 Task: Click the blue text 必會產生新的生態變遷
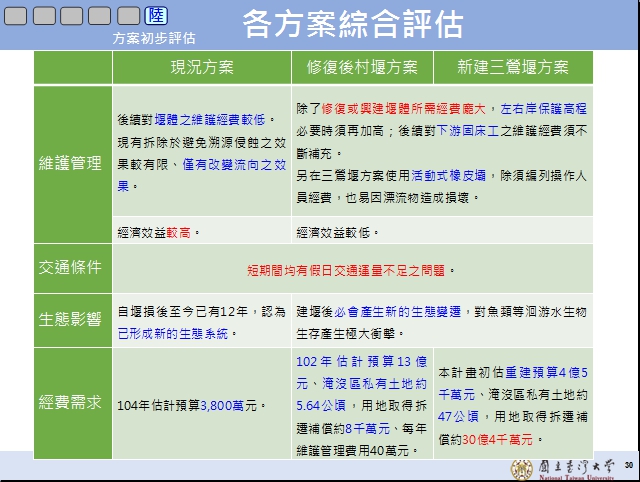(x=398, y=312)
